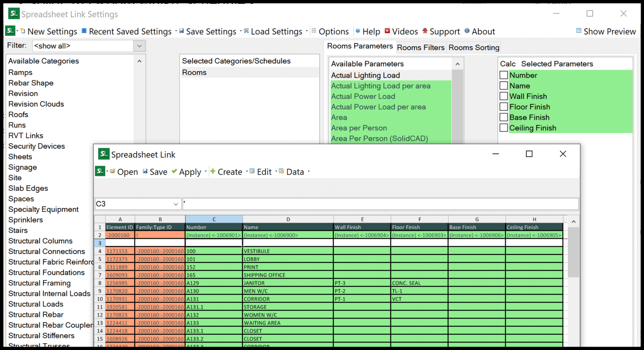Screen dimensions: 644x350
Task: Check the Number parameter box
Action: click(504, 75)
